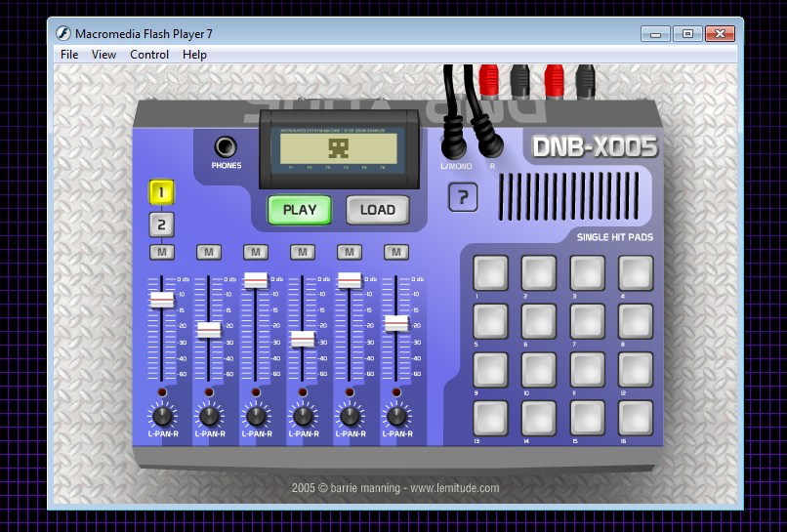Open the File menu
Viewport: 787px width, 532px height.
tap(69, 55)
